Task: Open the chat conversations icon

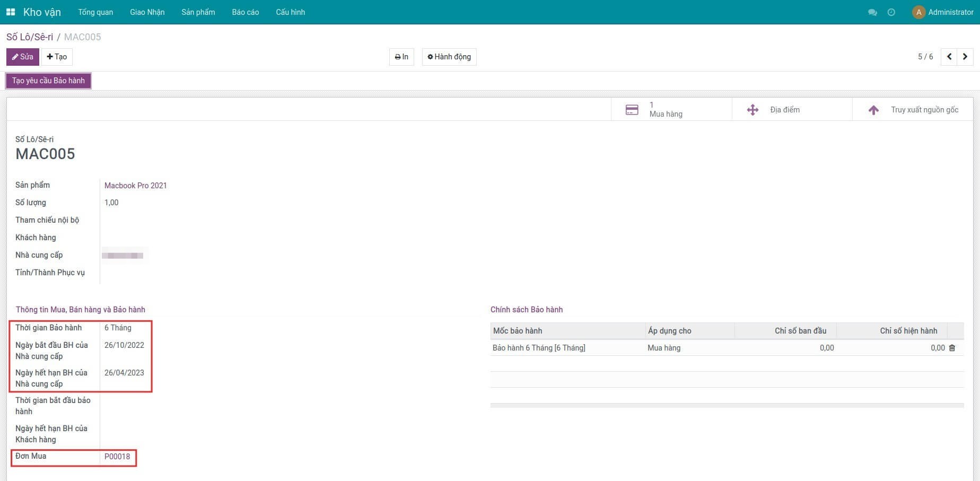Action: [x=872, y=12]
